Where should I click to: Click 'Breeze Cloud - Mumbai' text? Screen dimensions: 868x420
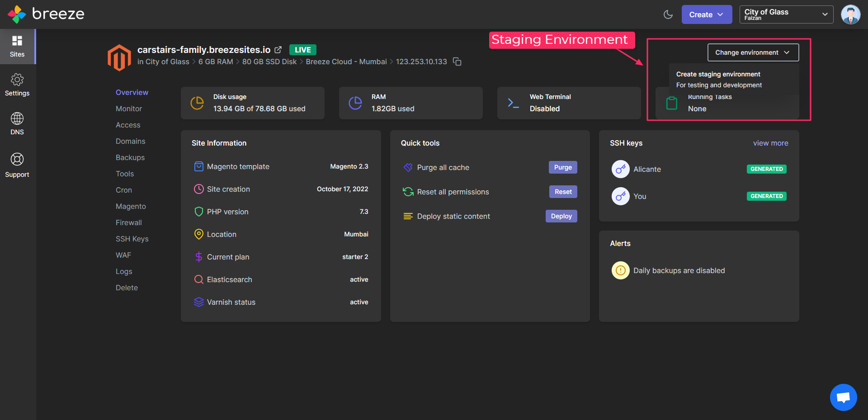click(x=346, y=61)
